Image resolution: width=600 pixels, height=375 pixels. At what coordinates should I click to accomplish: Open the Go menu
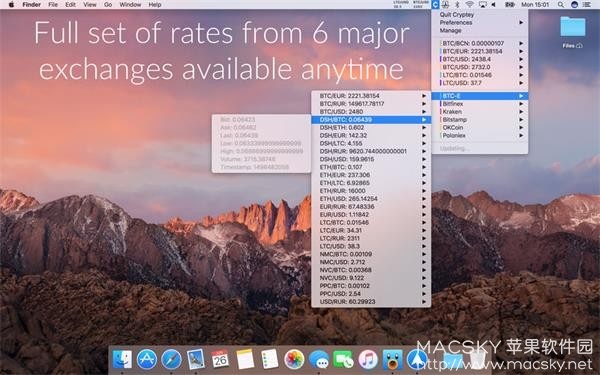pos(108,5)
